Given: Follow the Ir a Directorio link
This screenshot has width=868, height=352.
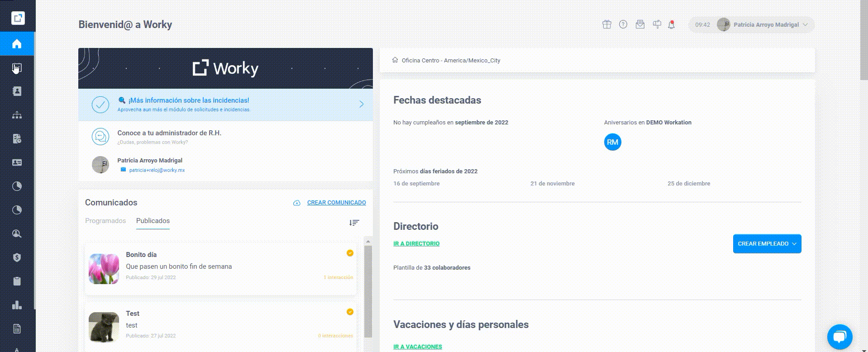Looking at the screenshot, I should pos(416,243).
